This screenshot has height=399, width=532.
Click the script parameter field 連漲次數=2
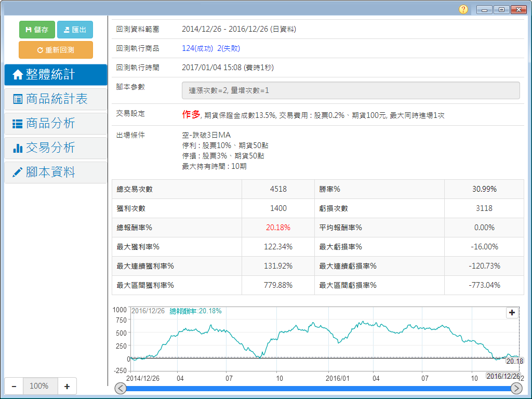coord(351,90)
